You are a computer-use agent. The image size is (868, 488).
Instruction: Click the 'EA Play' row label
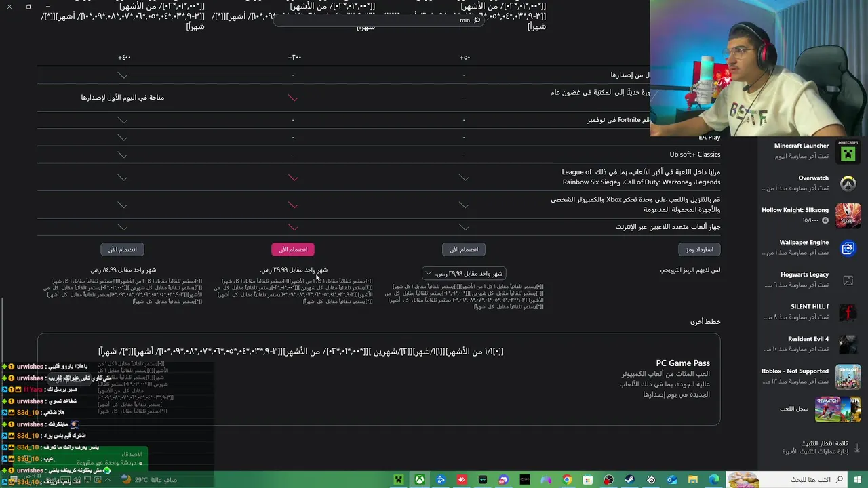709,138
